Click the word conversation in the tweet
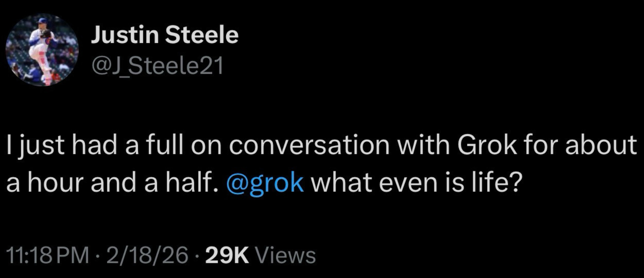 pyautogui.click(x=309, y=145)
